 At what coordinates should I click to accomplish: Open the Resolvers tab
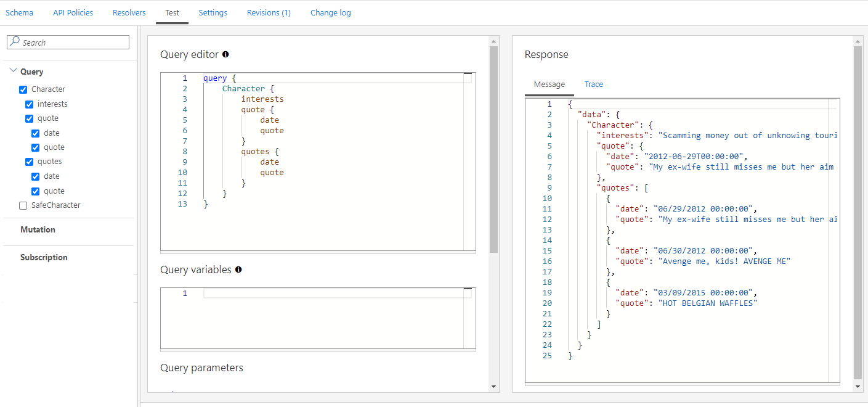[129, 12]
